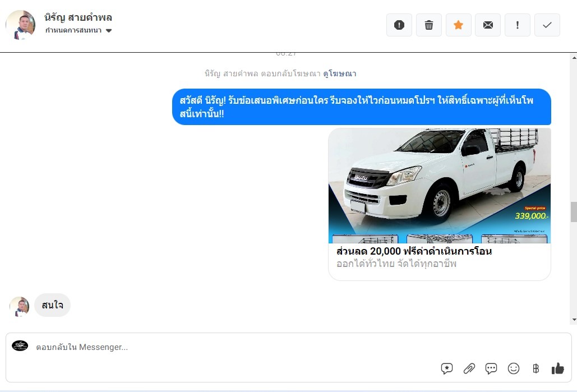
Task: Click the สนใจ message bubble
Action: point(52,305)
